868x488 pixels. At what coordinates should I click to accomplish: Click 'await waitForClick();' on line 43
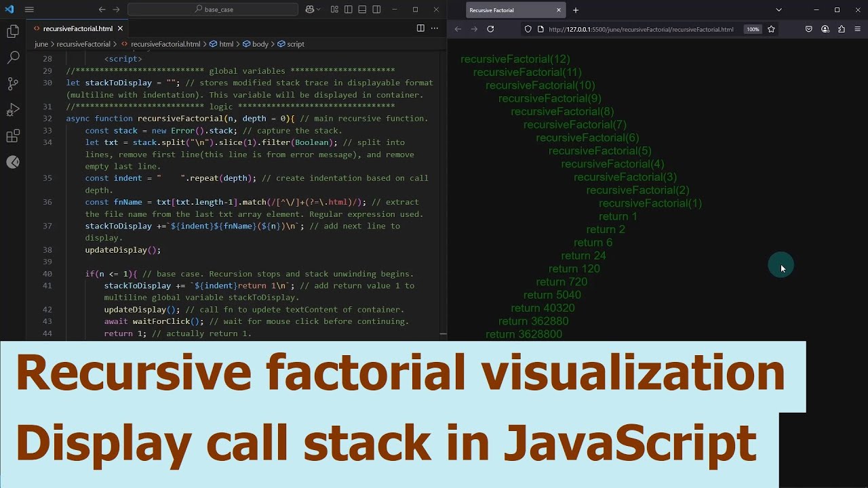pyautogui.click(x=154, y=321)
